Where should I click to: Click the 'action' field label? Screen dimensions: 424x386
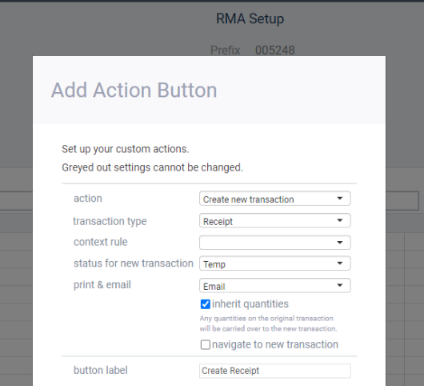tap(88, 198)
